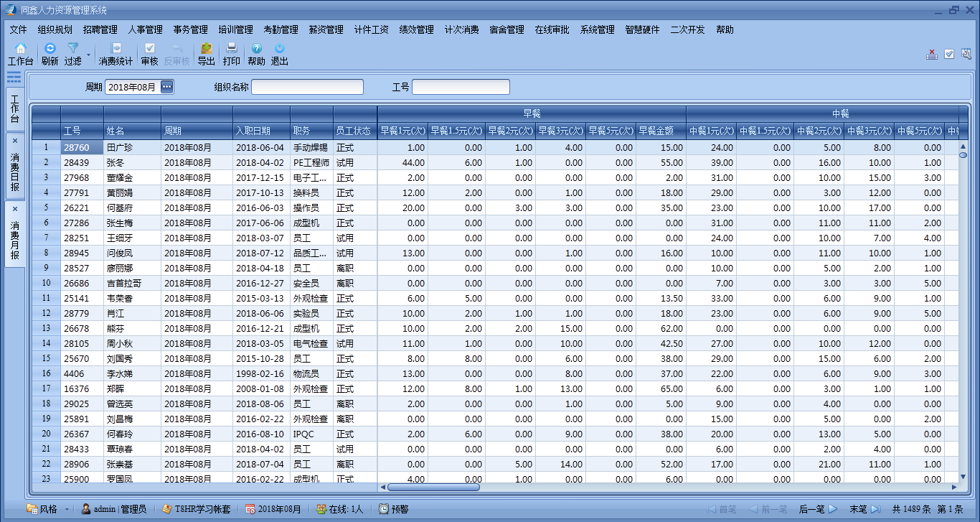Open the 过滤 dropdown arrow

pyautogui.click(x=89, y=55)
